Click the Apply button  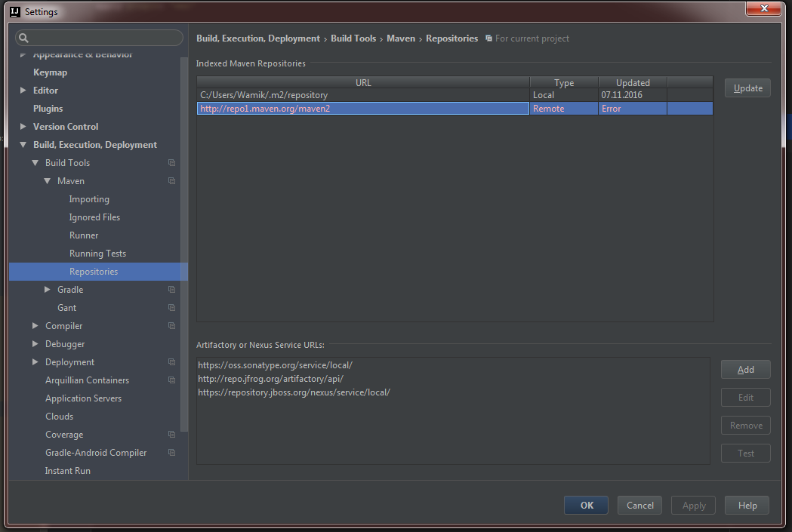694,506
